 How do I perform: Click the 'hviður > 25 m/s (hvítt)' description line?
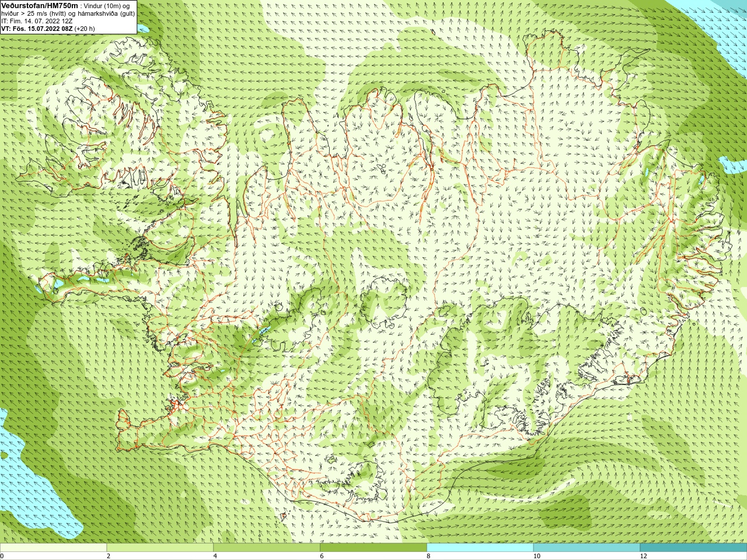click(68, 13)
